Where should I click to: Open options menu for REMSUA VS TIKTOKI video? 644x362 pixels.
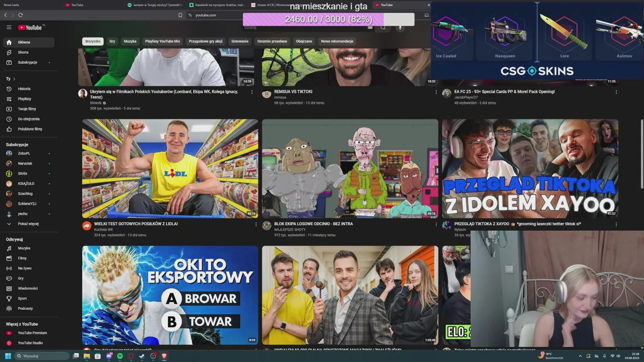(436, 92)
